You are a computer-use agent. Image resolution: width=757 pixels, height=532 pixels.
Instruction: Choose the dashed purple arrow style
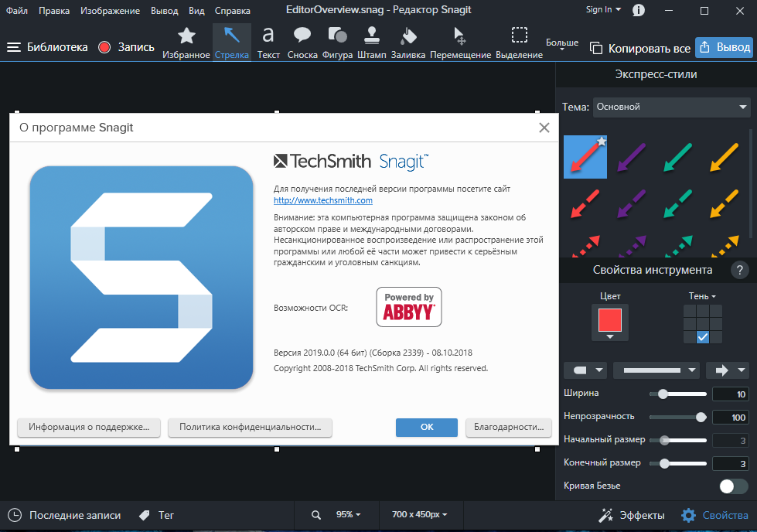point(632,203)
